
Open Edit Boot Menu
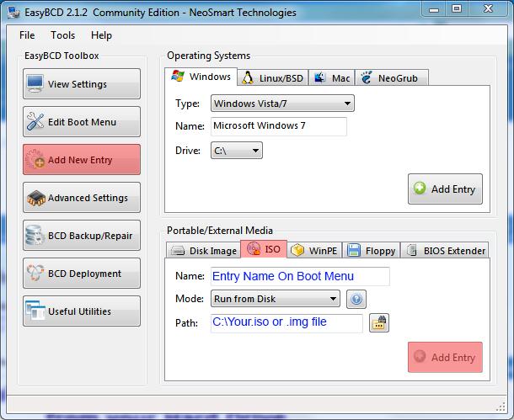point(82,122)
